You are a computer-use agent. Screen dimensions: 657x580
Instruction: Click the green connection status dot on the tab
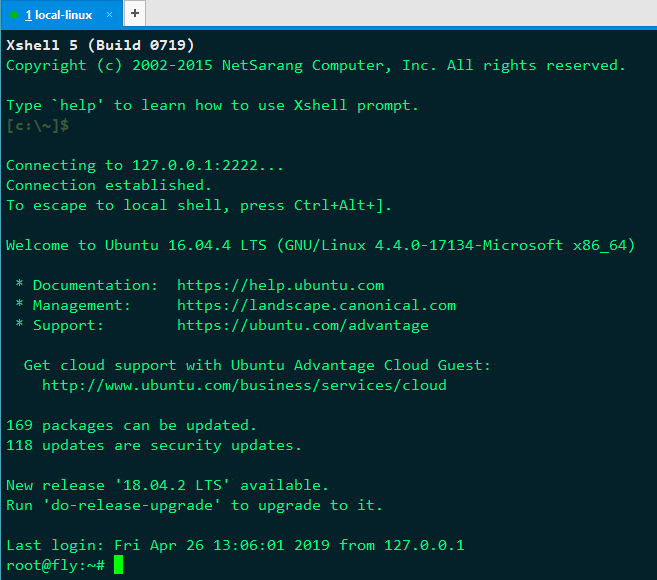[x=14, y=15]
